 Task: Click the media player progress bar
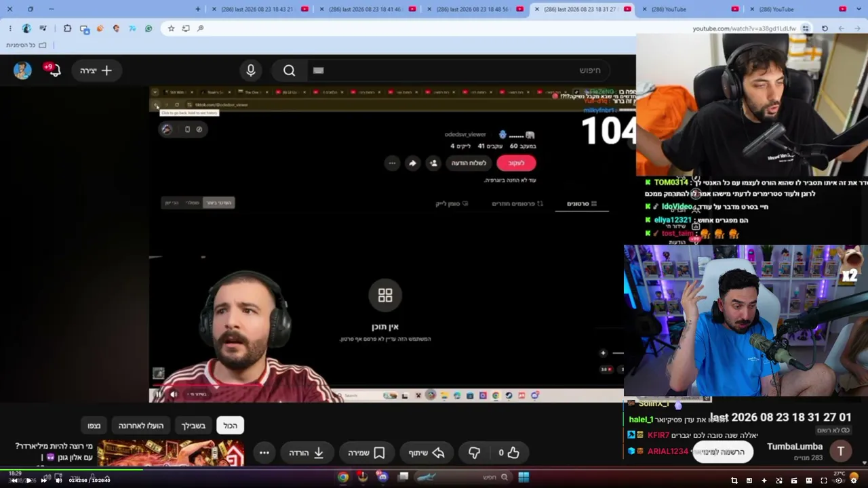coord(434,469)
